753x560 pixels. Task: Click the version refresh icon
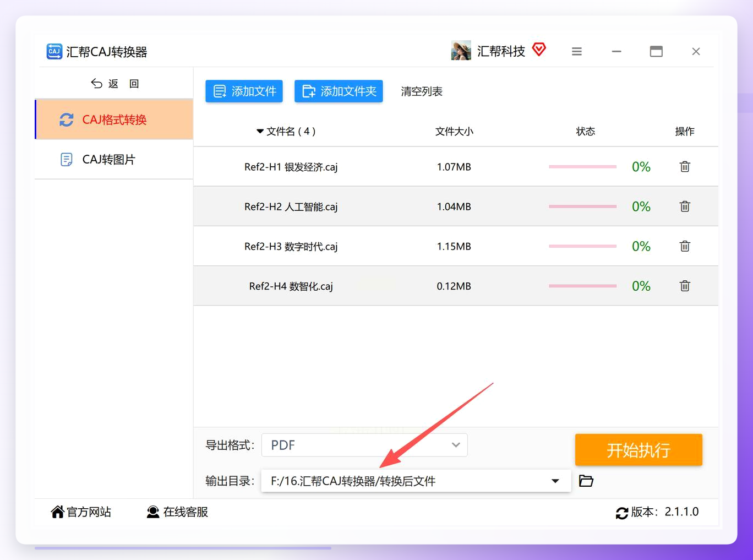click(622, 513)
